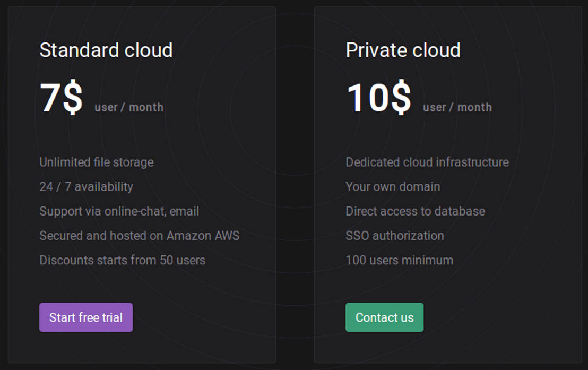The image size is (588, 370).
Task: Select the 7$ price text
Action: (x=61, y=98)
